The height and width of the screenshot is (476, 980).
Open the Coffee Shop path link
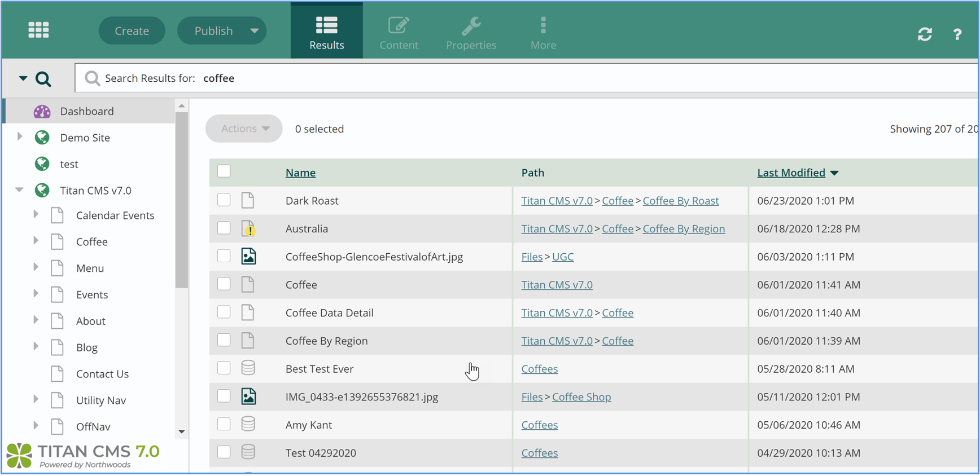tap(581, 397)
